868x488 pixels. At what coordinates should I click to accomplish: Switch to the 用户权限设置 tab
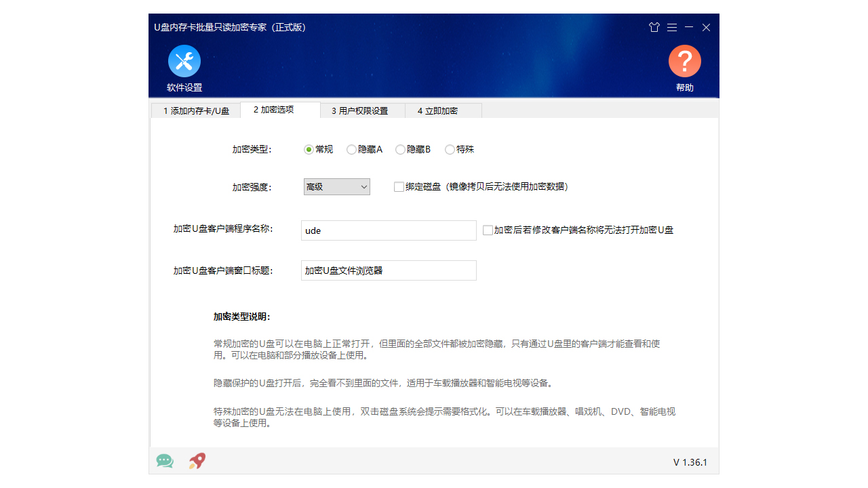click(x=361, y=110)
